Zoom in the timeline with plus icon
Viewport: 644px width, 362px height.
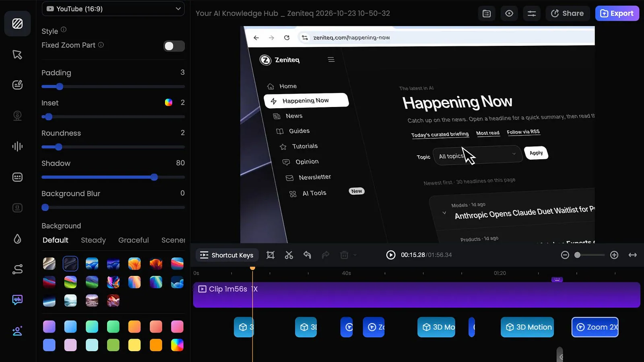614,255
